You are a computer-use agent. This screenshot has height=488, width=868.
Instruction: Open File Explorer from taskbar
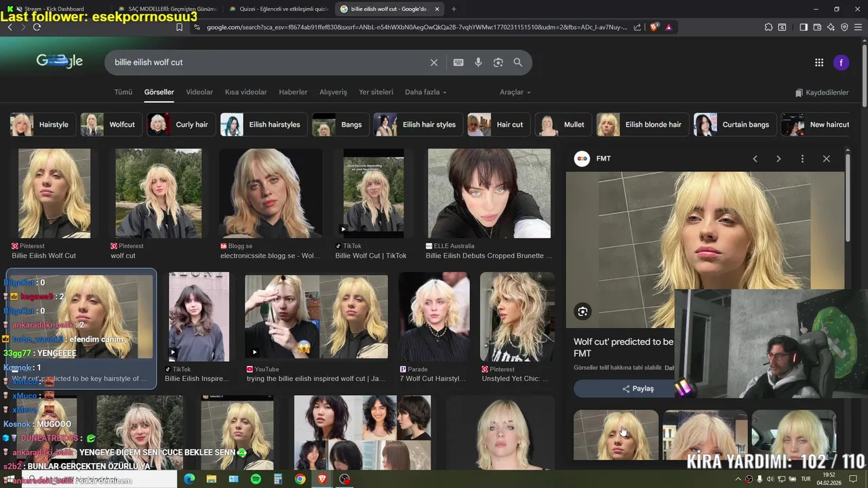pyautogui.click(x=212, y=479)
